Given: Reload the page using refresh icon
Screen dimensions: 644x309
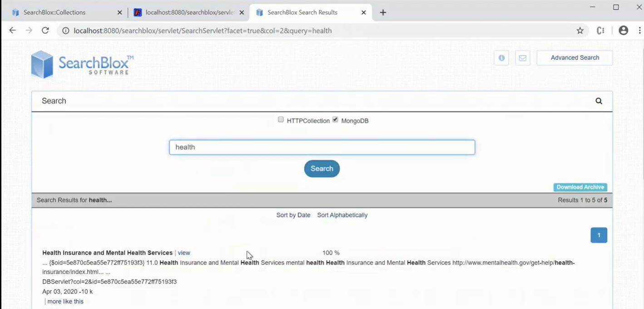Looking at the screenshot, I should click(45, 30).
